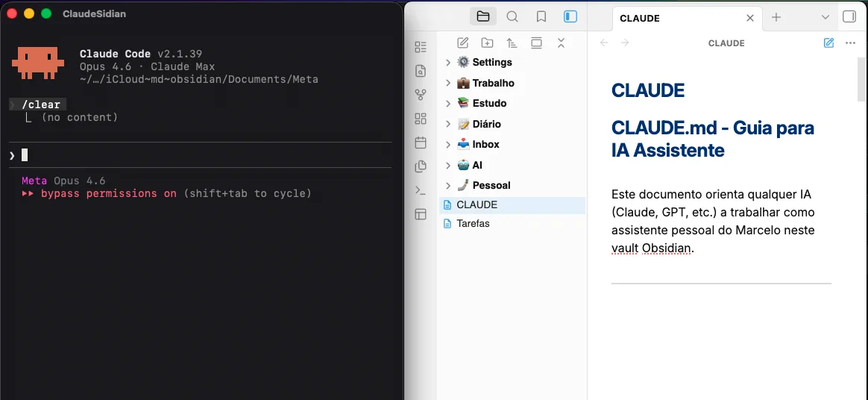Open the Tarefas note
868x400 pixels.
[x=473, y=223]
